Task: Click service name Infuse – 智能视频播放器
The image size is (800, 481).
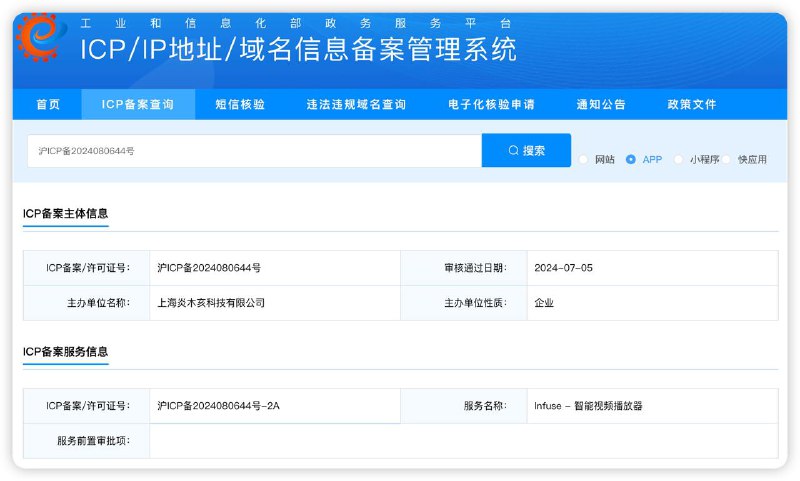Action: 588,406
